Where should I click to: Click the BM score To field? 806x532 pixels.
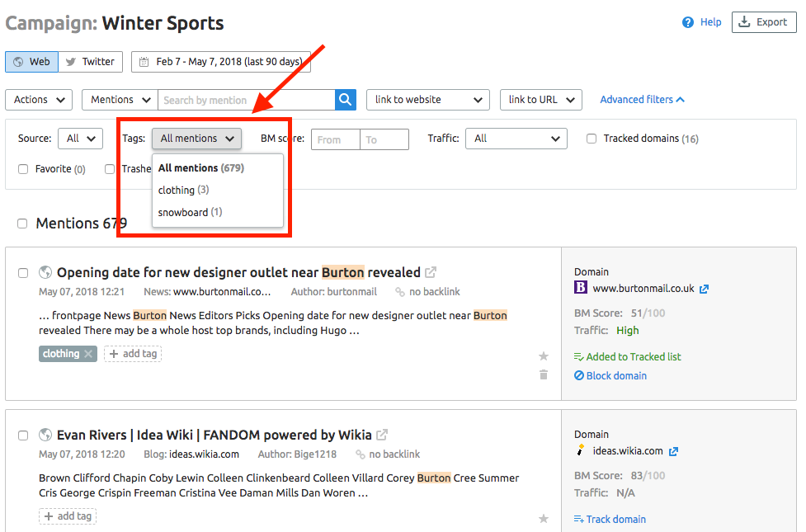coord(384,139)
